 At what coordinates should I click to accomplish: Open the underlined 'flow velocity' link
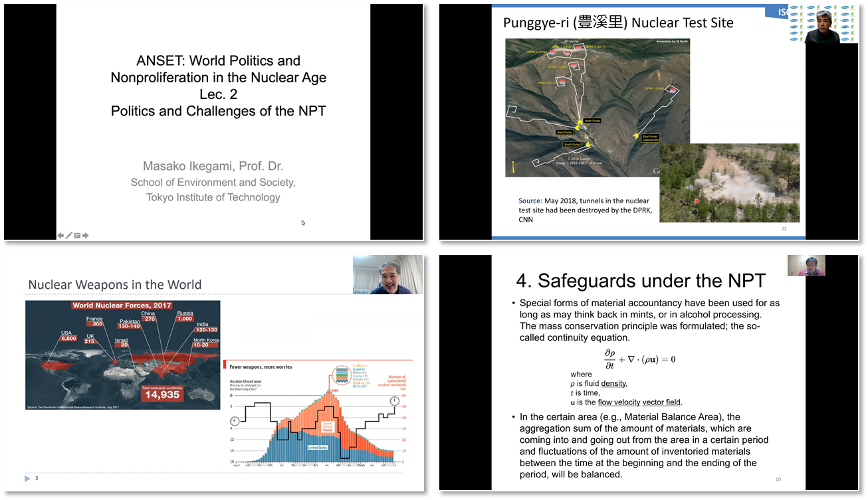619,402
